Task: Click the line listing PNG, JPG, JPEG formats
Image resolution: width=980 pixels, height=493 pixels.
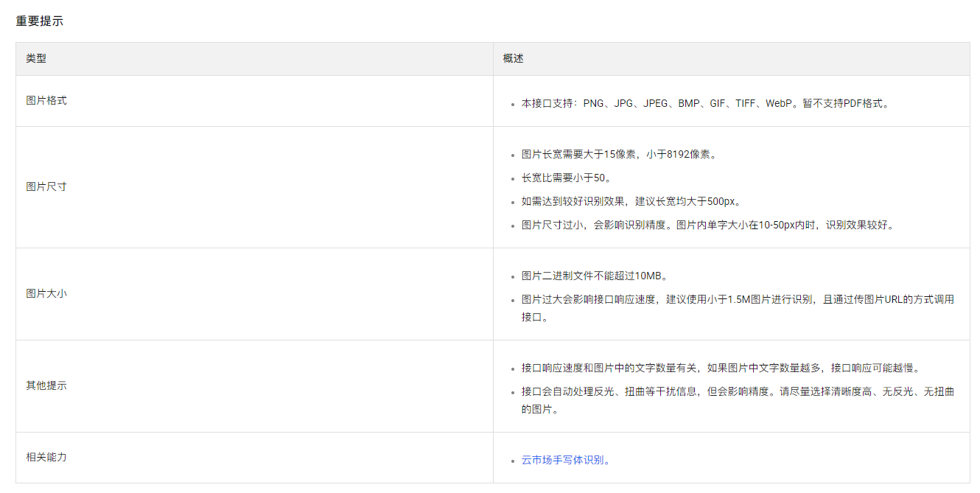Action: tap(707, 104)
